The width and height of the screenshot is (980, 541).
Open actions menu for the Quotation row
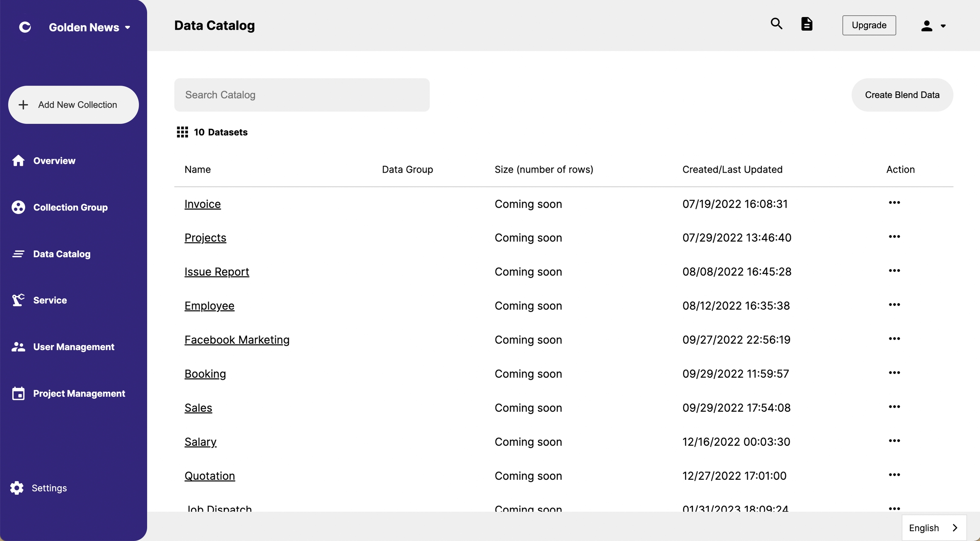click(895, 475)
